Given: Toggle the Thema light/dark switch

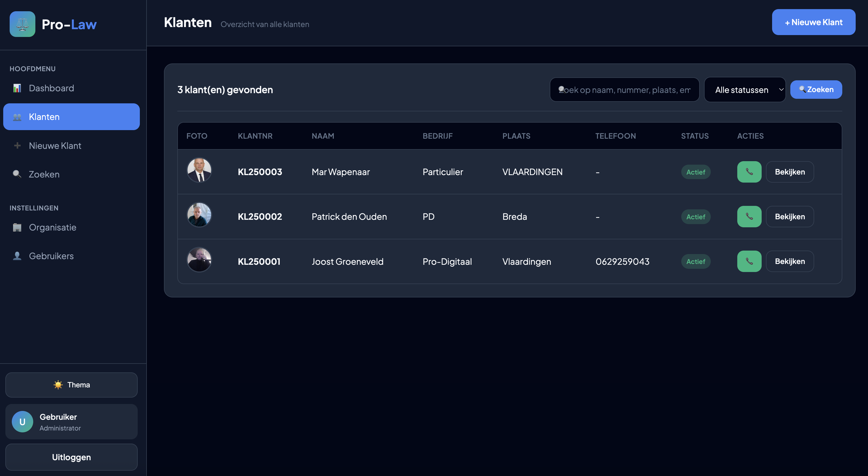Looking at the screenshot, I should 72,385.
